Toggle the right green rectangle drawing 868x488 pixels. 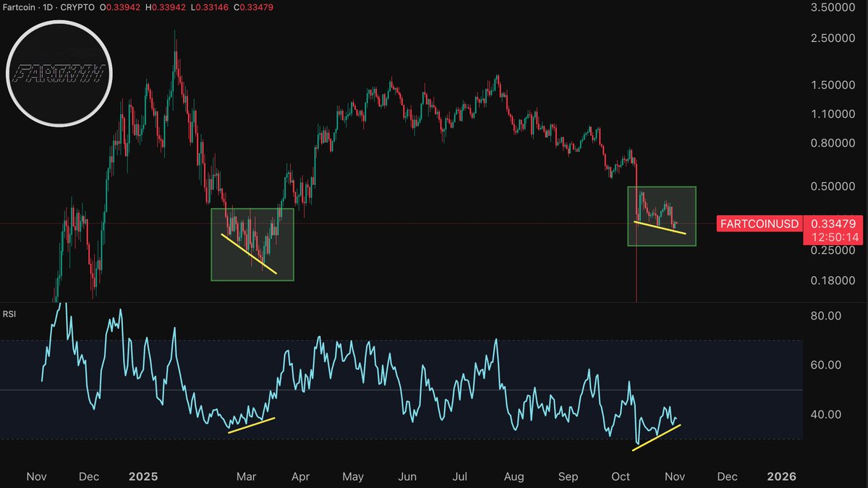tap(662, 216)
